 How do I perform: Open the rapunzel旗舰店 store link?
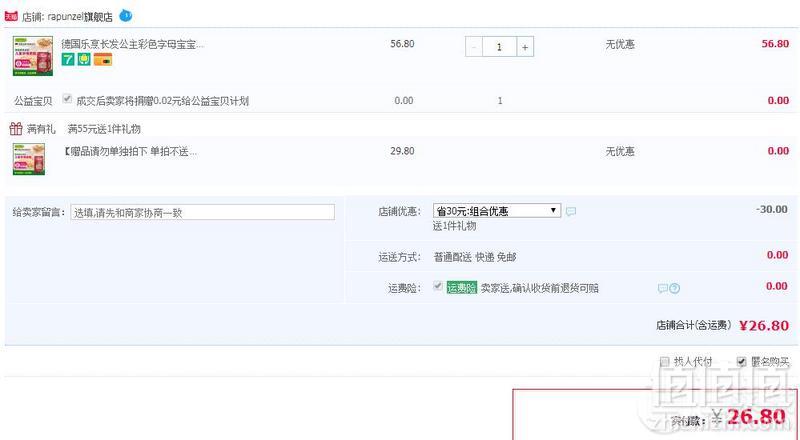tap(80, 17)
